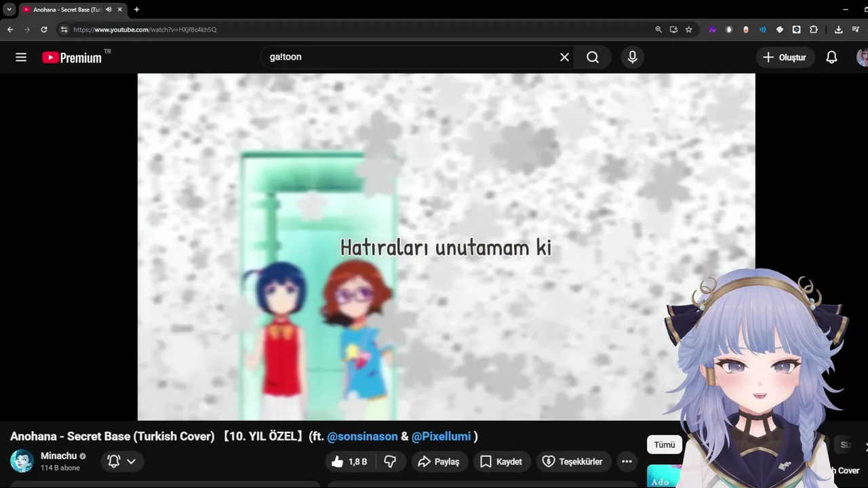Expand the tab search dropdown
This screenshot has height=488, width=868.
click(x=9, y=9)
